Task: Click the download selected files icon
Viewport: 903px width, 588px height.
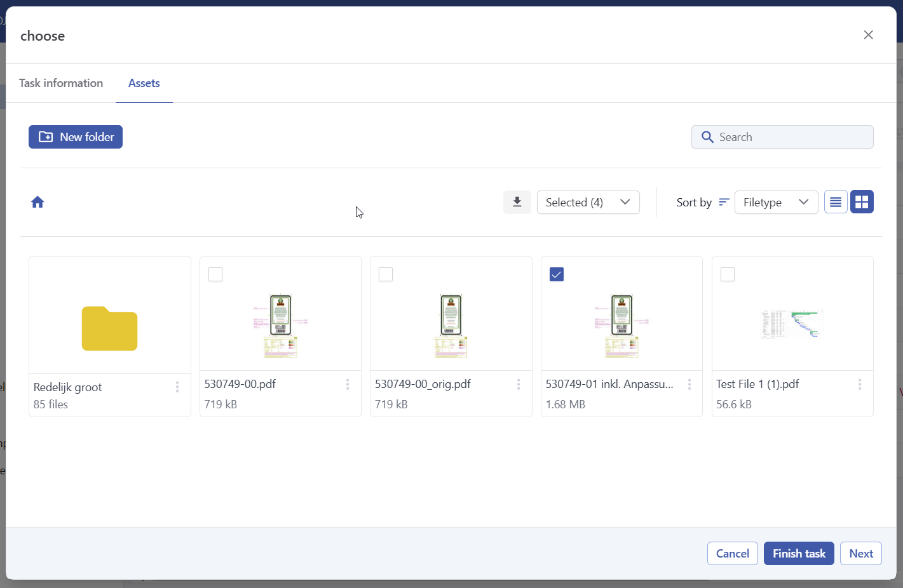Action: (517, 202)
